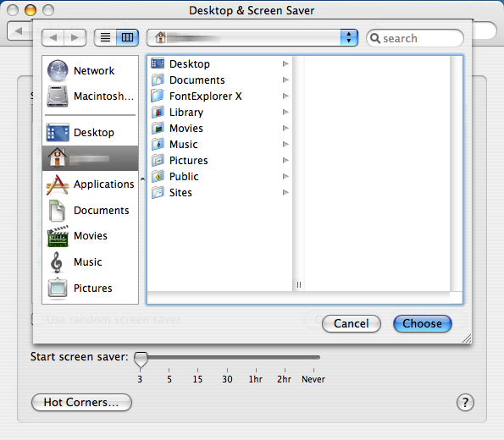Viewport: 504px width, 440px height.
Task: Select the "Public" folder name
Action: click(184, 176)
